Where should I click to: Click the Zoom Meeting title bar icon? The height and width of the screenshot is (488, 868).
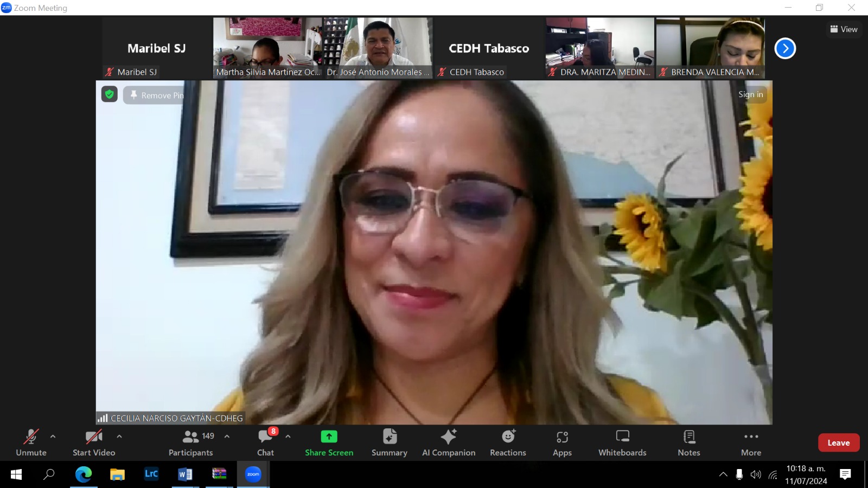point(6,8)
